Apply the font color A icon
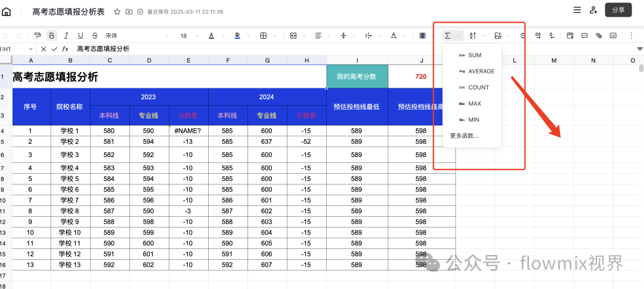 point(212,36)
